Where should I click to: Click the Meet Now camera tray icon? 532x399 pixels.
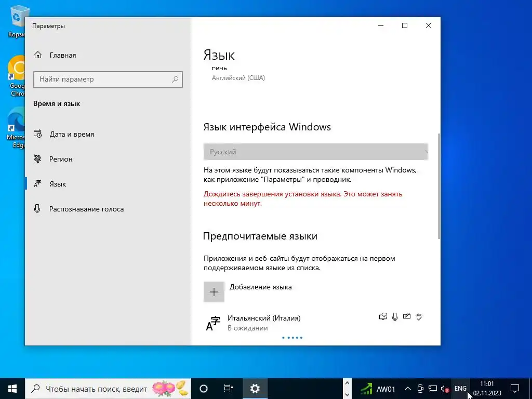click(x=420, y=389)
